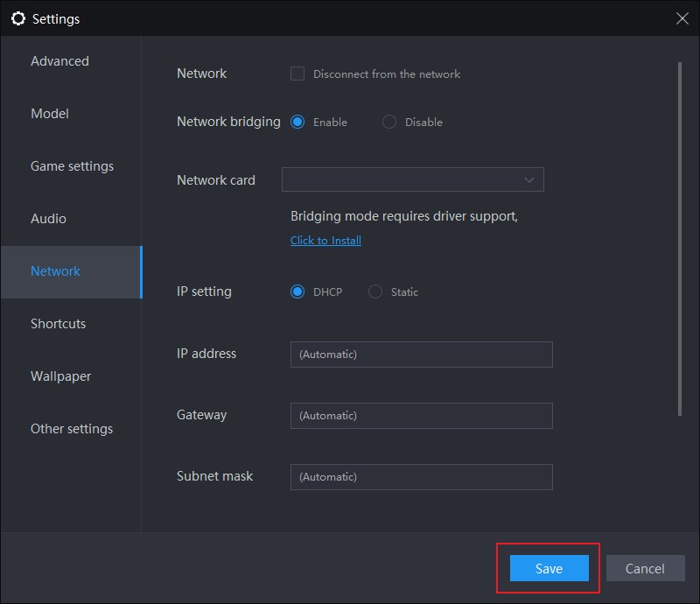
Task: Select the Game settings section
Action: coord(73,166)
